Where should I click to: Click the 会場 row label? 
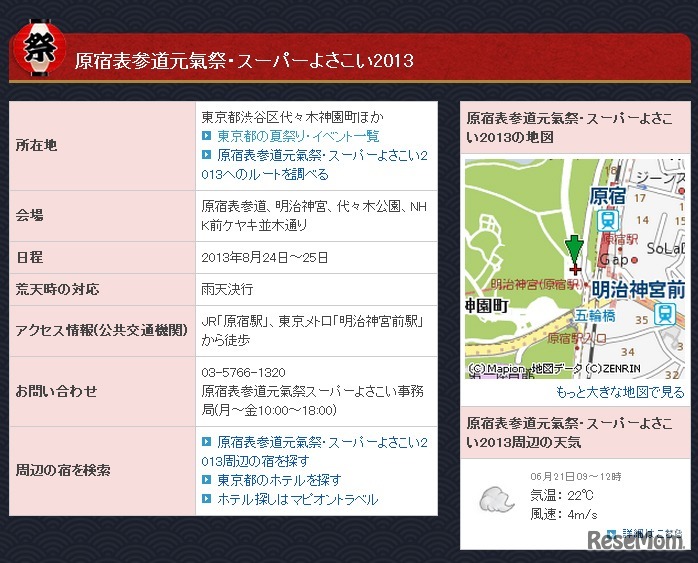coord(29,215)
